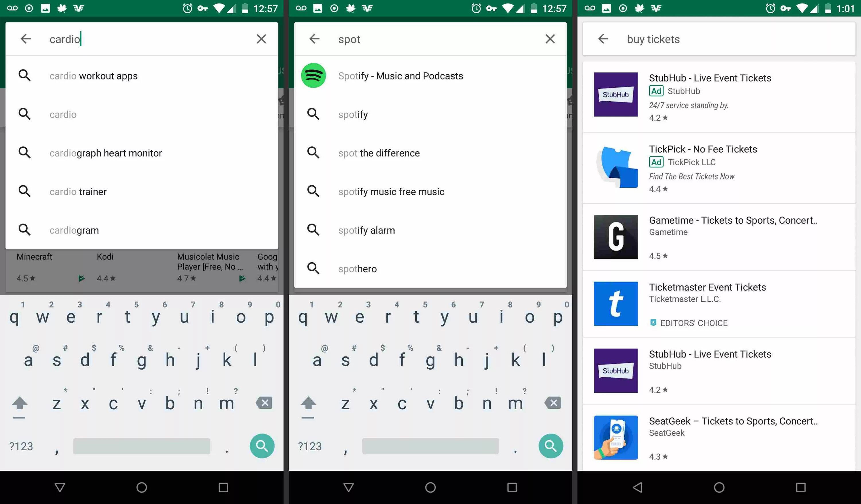Tap the Spotify app icon suggestion
The height and width of the screenshot is (504, 861).
coord(313,75)
